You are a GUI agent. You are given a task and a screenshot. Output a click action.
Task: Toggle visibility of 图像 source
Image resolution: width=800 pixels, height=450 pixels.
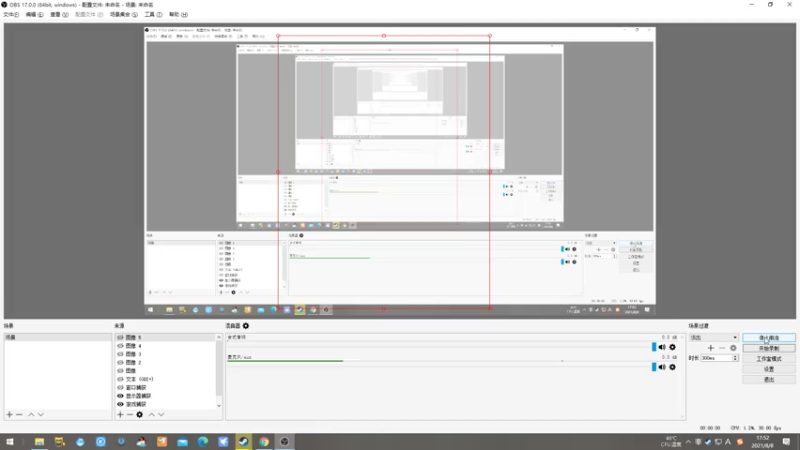(120, 371)
